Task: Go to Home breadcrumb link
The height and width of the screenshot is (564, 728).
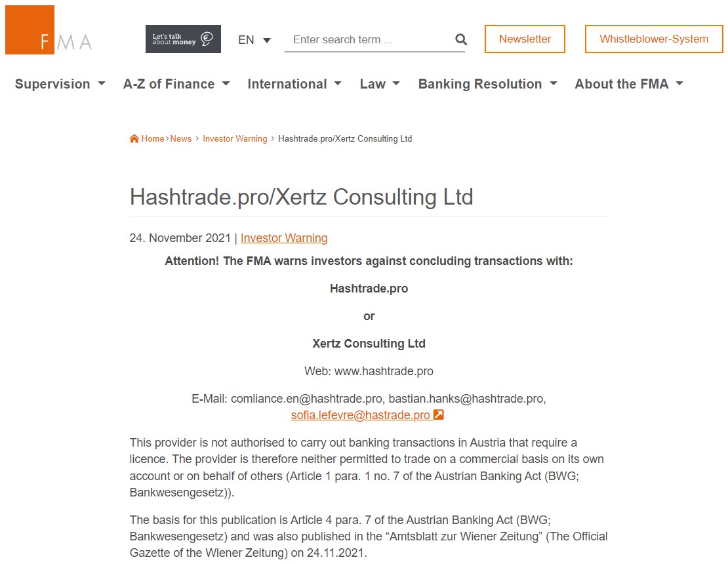Action: [x=153, y=139]
